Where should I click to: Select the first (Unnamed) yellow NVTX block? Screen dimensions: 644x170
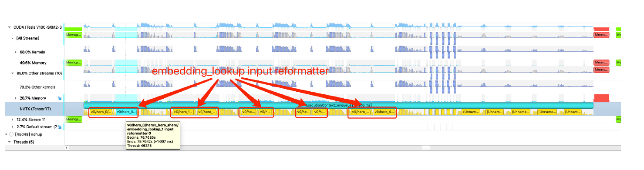tap(472, 112)
